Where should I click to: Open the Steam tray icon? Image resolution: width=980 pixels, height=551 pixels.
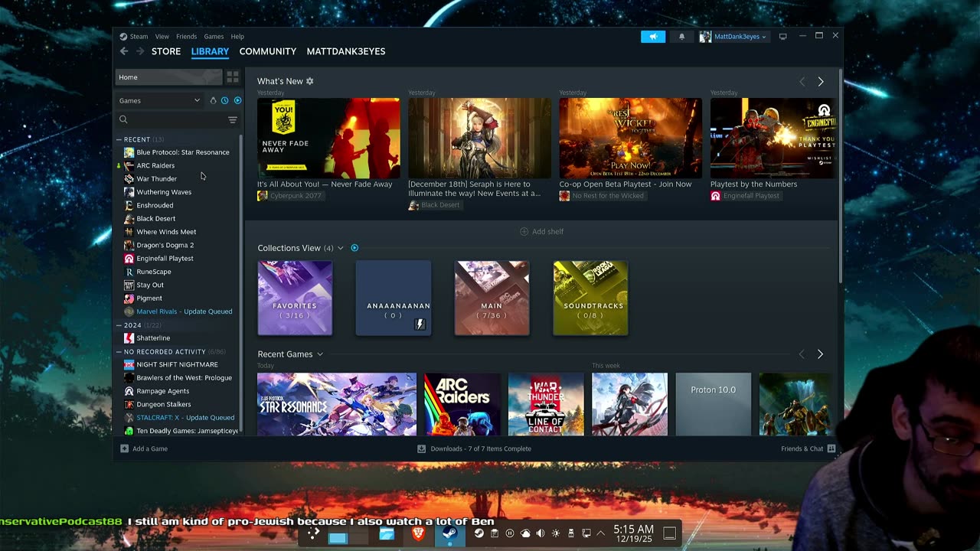point(479,533)
